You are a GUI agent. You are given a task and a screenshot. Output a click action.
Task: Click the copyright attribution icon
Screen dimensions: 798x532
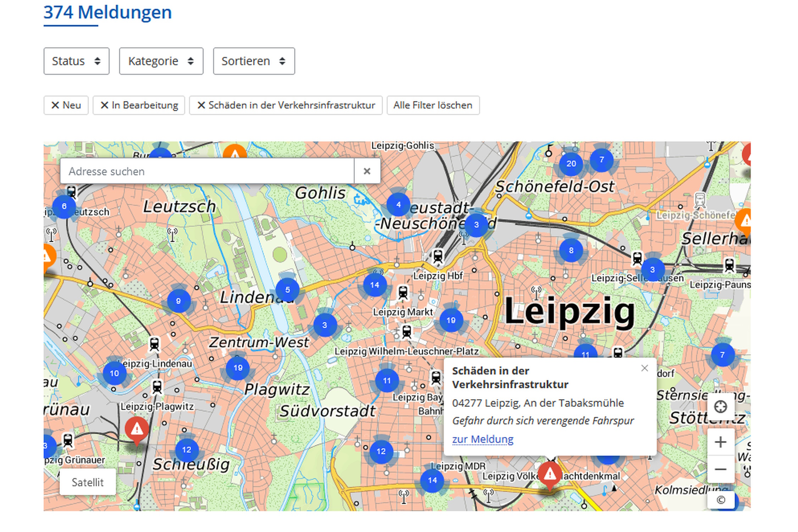click(720, 500)
